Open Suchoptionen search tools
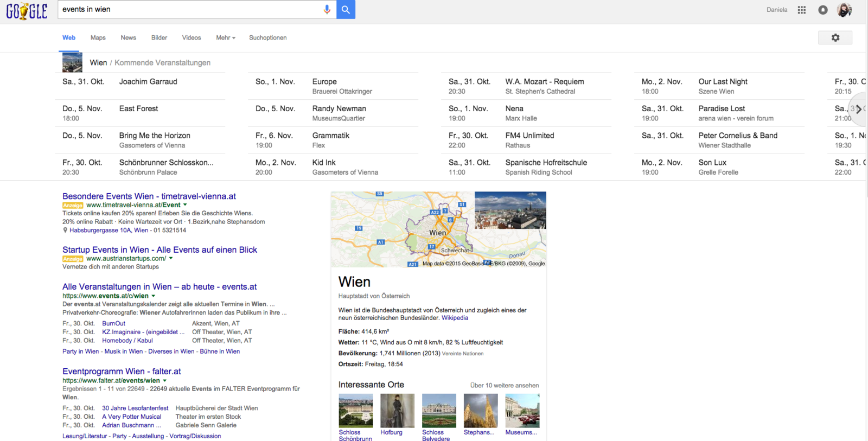The height and width of the screenshot is (441, 868). [268, 37]
